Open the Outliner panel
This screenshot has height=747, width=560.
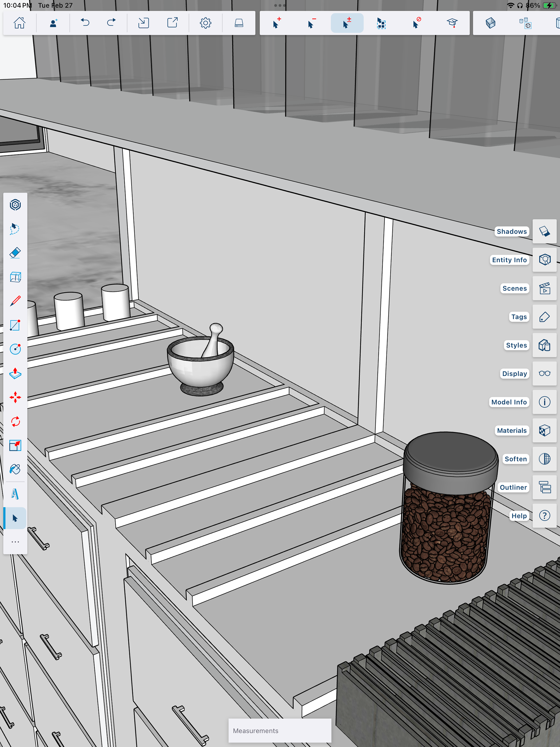[x=545, y=487]
